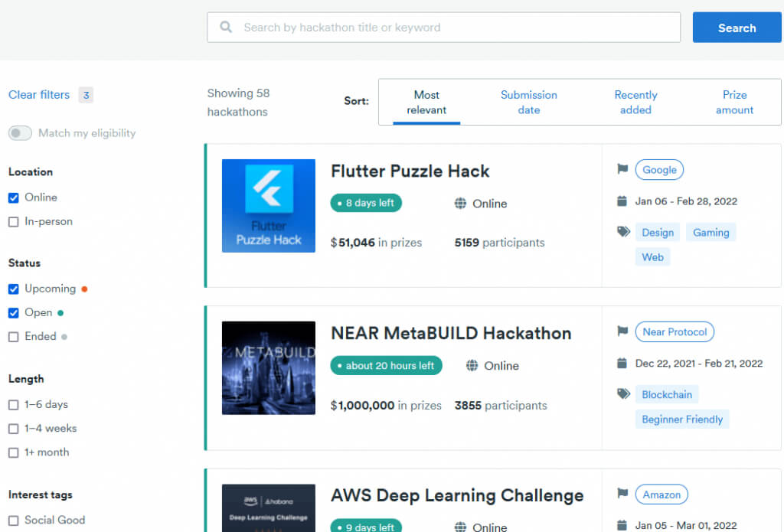This screenshot has height=532, width=784.
Task: Click the flag icon beside Amazon
Action: tap(622, 494)
